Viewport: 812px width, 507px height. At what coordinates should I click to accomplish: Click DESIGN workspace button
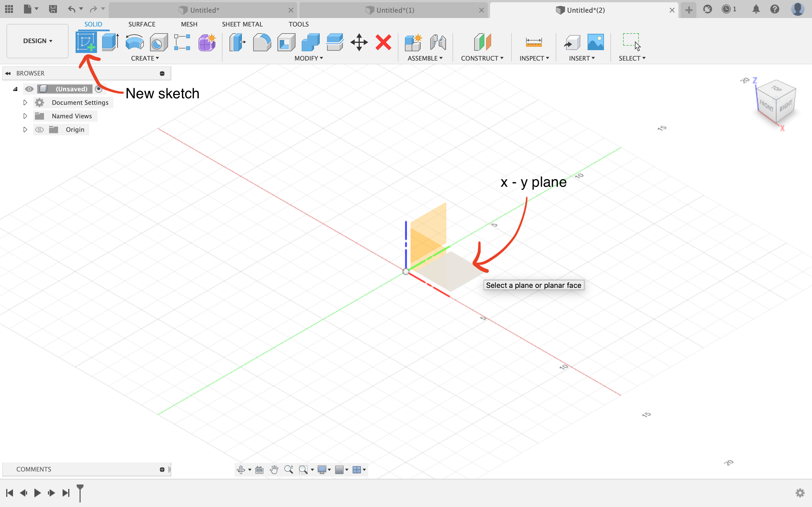pyautogui.click(x=37, y=40)
